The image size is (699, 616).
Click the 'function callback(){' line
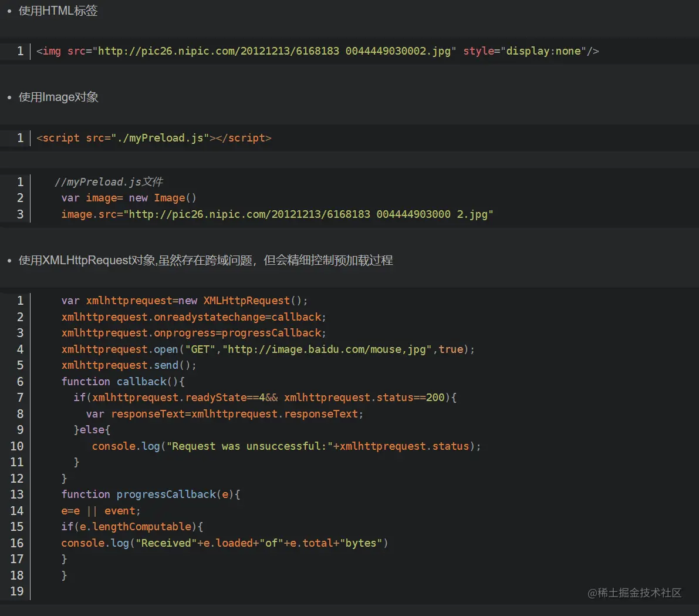point(123,382)
